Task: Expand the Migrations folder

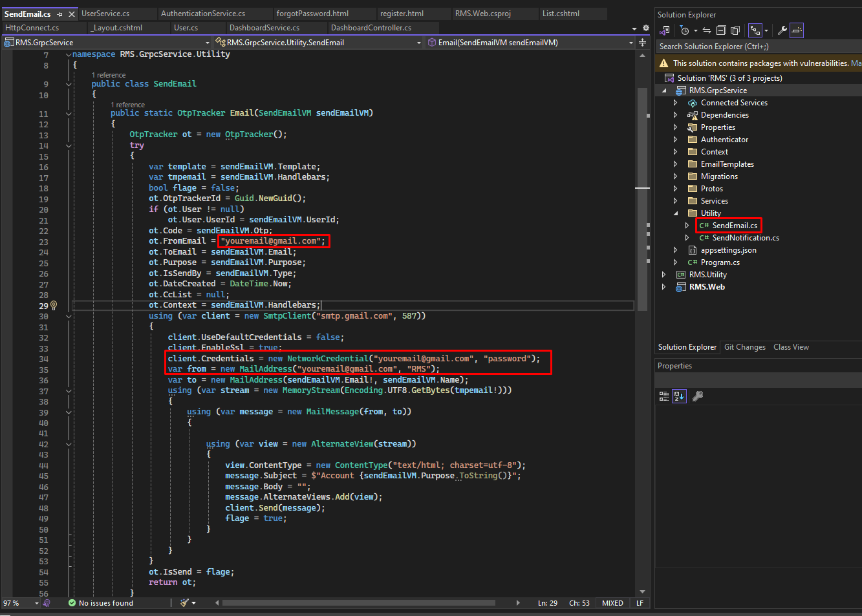Action: point(676,176)
